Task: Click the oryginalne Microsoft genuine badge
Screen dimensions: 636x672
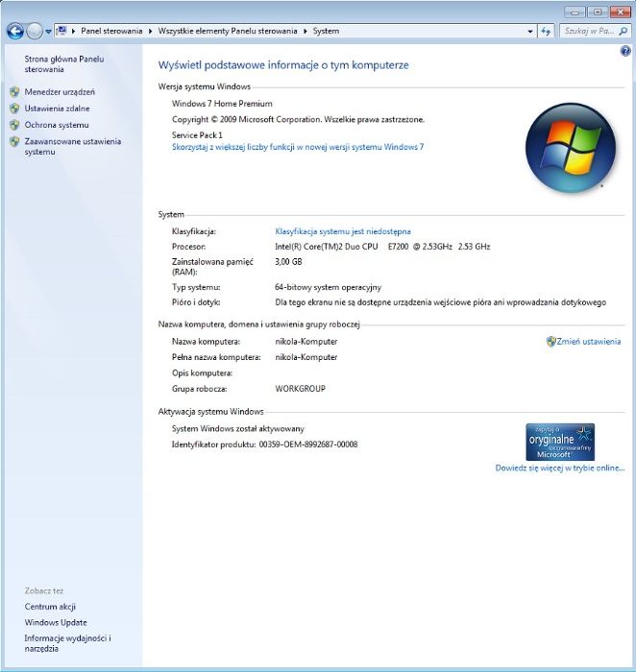Action: 560,442
